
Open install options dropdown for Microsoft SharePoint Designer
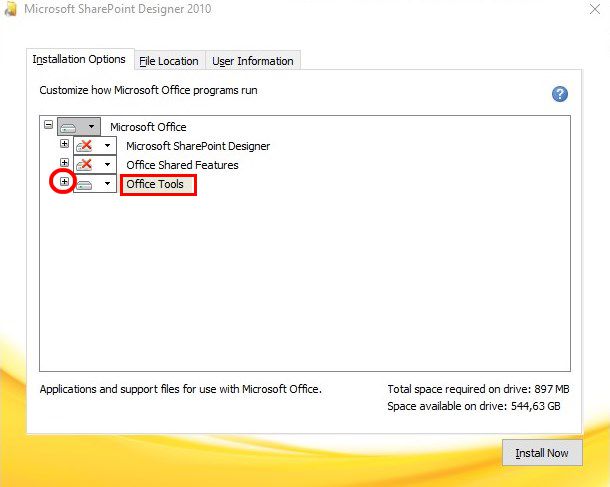click(x=95, y=146)
